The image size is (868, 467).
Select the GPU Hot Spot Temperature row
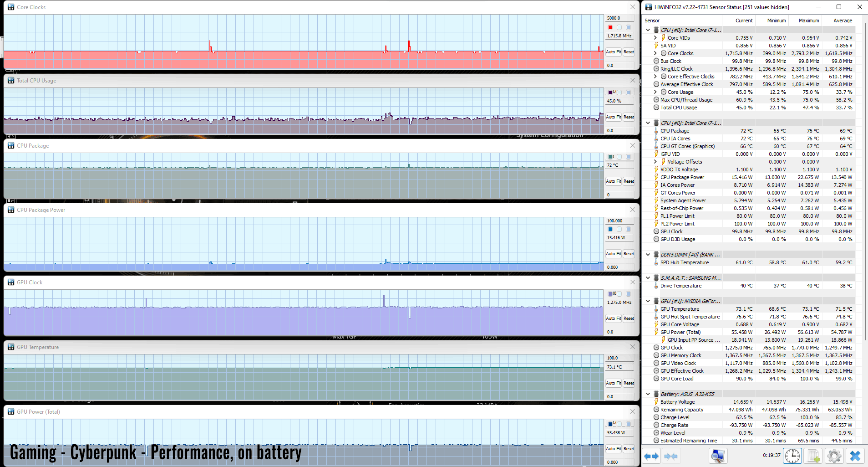point(749,317)
